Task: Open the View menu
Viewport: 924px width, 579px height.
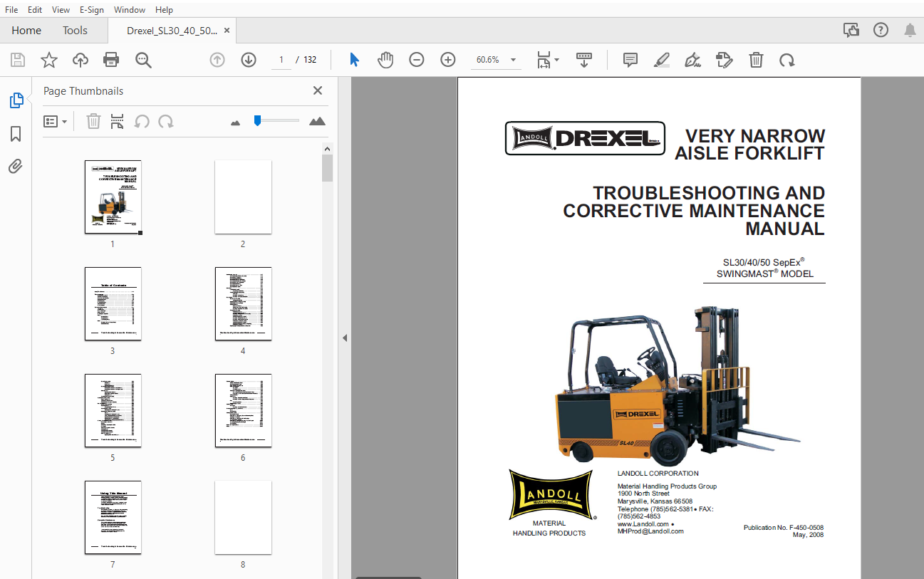Action: click(61, 10)
